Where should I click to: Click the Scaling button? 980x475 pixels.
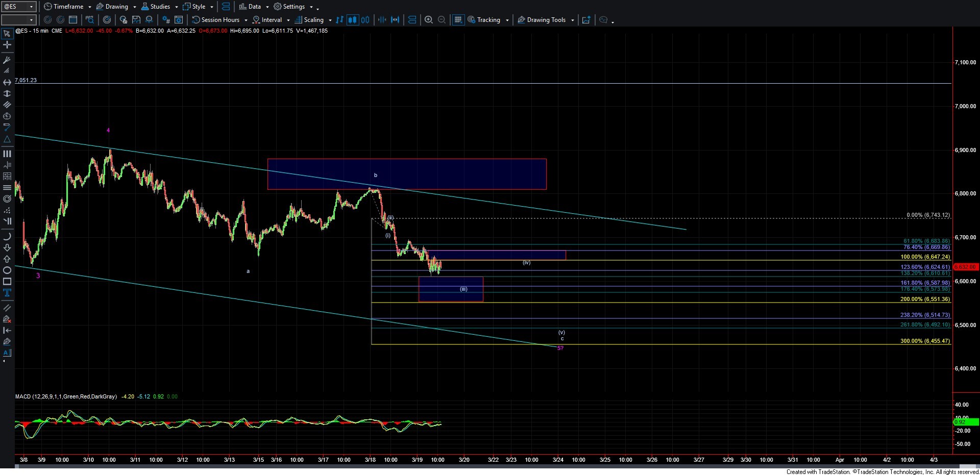(x=313, y=20)
